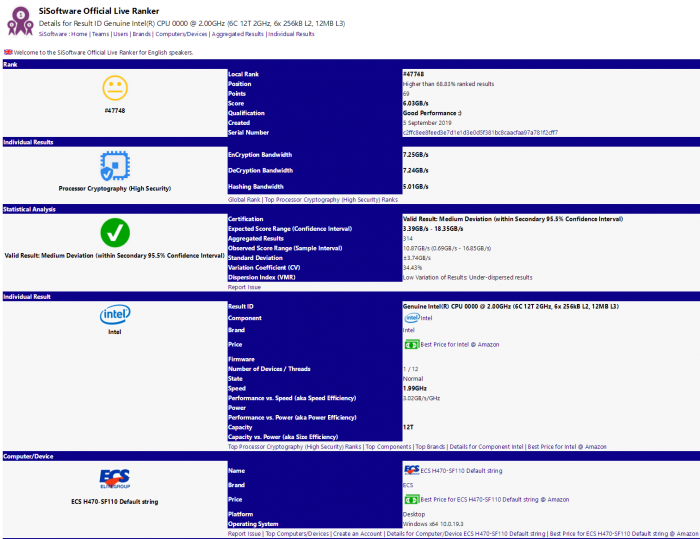Click Report Issue under Statistical Analysis
Image resolution: width=700 pixels, height=539 pixels.
pyautogui.click(x=245, y=286)
